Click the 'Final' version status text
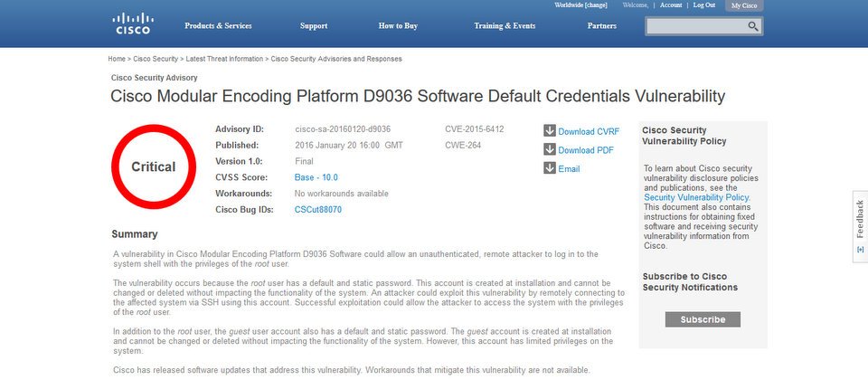Screen dimensions: 868x380 [x=304, y=161]
